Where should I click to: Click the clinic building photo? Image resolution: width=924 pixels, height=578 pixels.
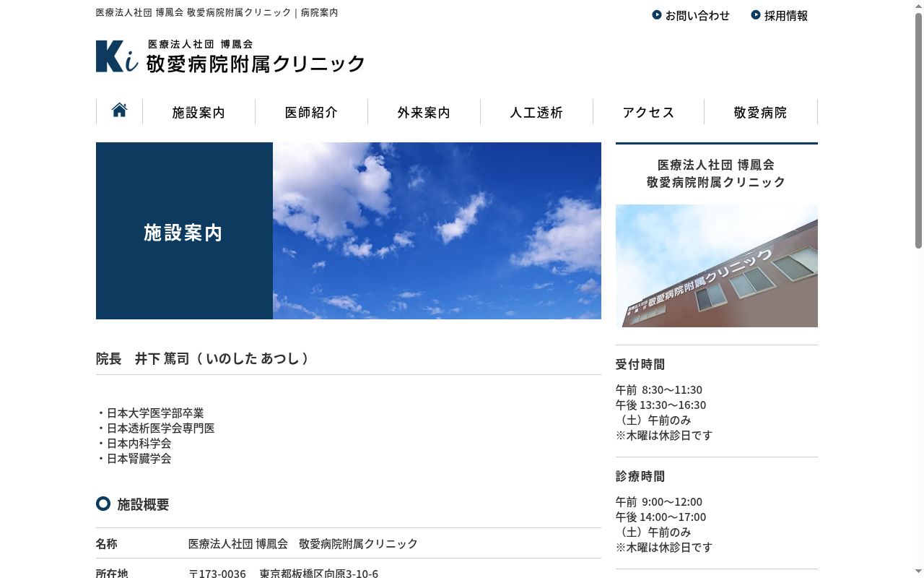pos(717,266)
